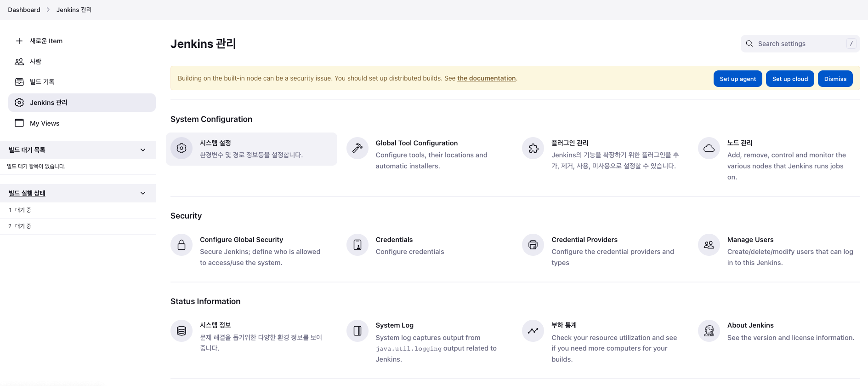Go to Dashboard breadcrumb
The width and height of the screenshot is (868, 386).
[x=24, y=10]
